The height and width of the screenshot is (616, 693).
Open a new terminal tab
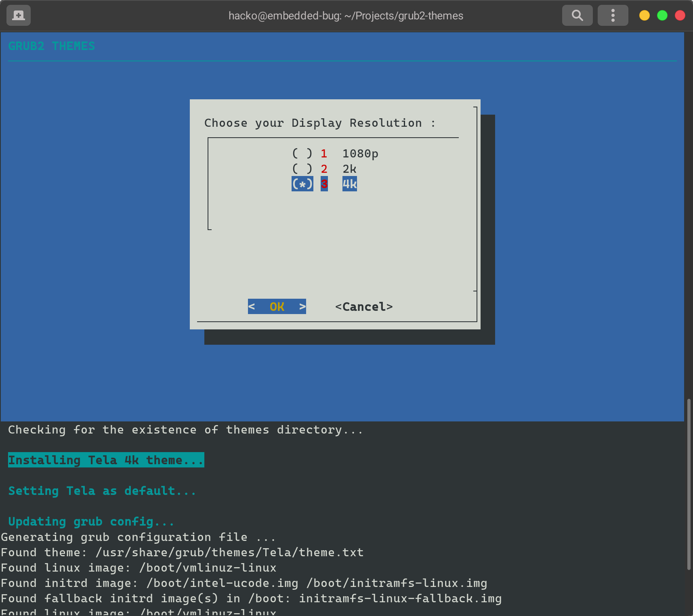click(x=19, y=15)
